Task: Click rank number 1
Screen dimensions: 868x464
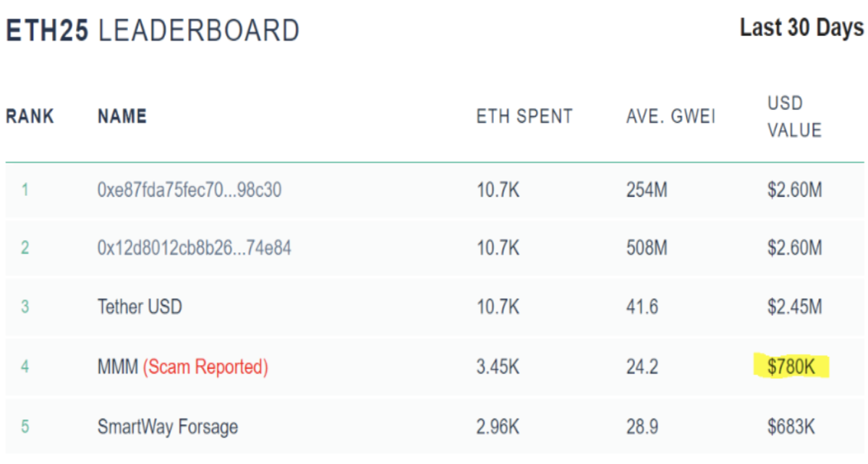Action: tap(25, 190)
